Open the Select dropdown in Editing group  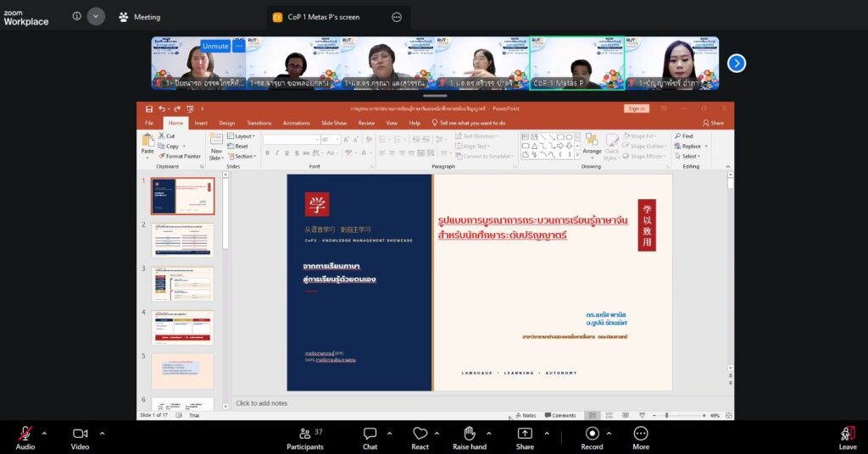687,157
